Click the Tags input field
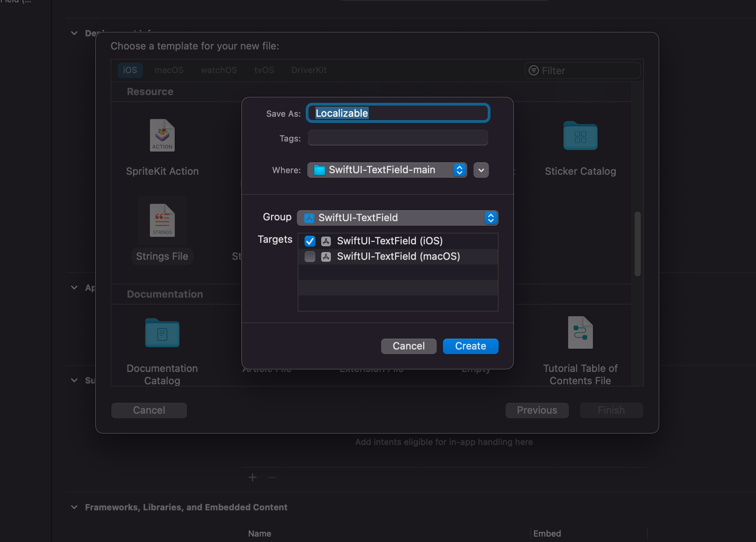Screen dimensions: 756x542 click(x=398, y=138)
